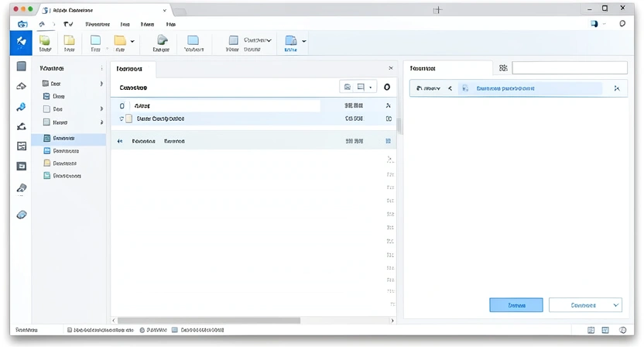The height and width of the screenshot is (347, 644).
Task: Collapse the triangle next to second list row
Action: tap(122, 119)
